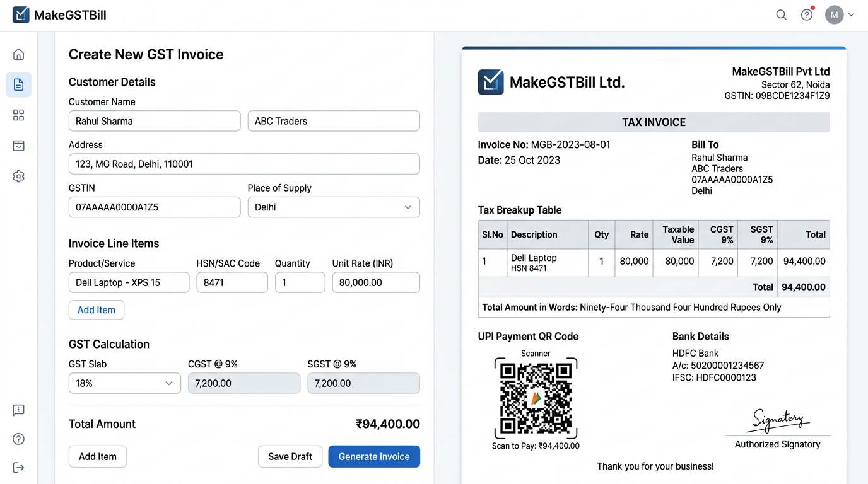
Task: Click MakeGSTBill Pvt Ltd company name
Action: 781,72
